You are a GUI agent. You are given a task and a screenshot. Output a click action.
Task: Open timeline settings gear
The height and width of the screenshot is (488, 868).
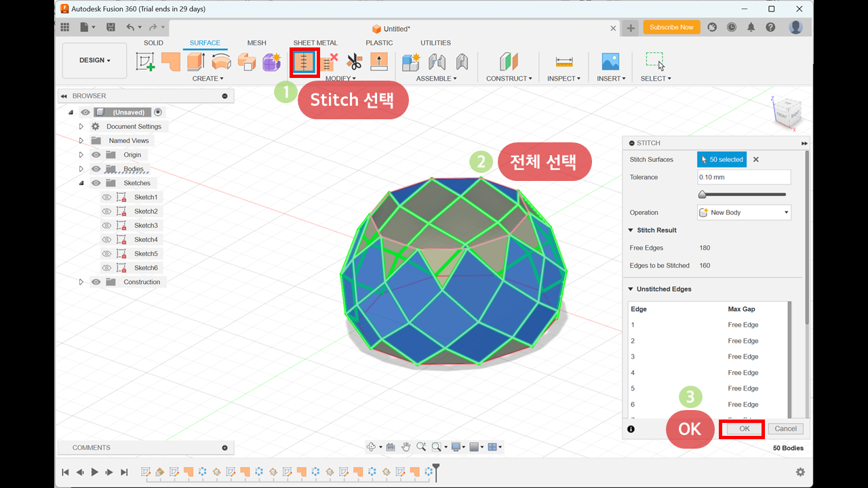[x=800, y=472]
